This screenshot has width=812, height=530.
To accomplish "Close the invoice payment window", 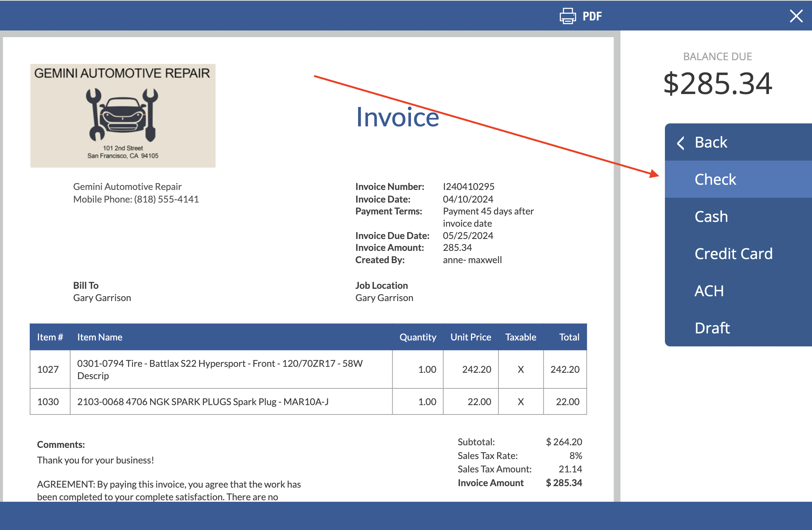I will pos(796,16).
